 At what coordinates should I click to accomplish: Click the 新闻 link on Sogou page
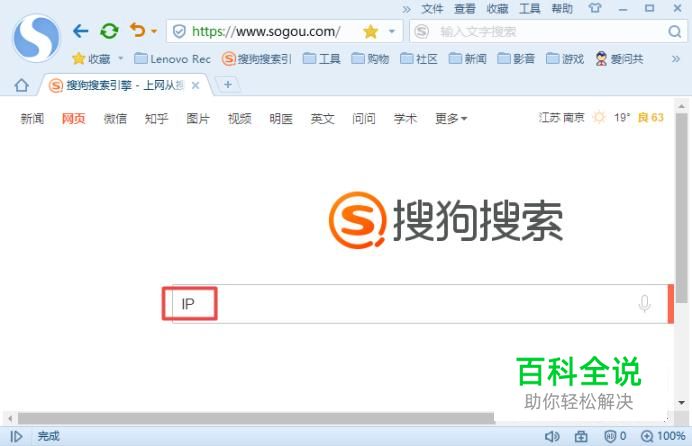coord(32,118)
